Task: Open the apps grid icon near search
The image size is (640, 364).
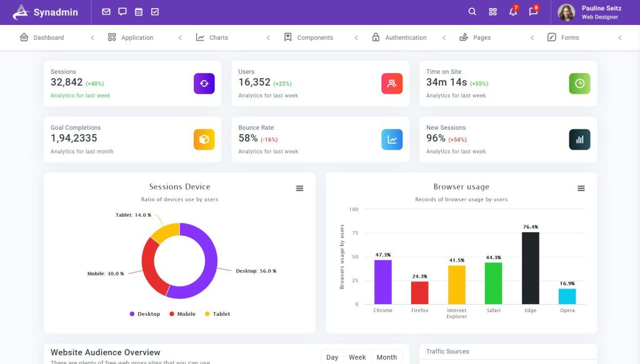Action: pyautogui.click(x=492, y=11)
